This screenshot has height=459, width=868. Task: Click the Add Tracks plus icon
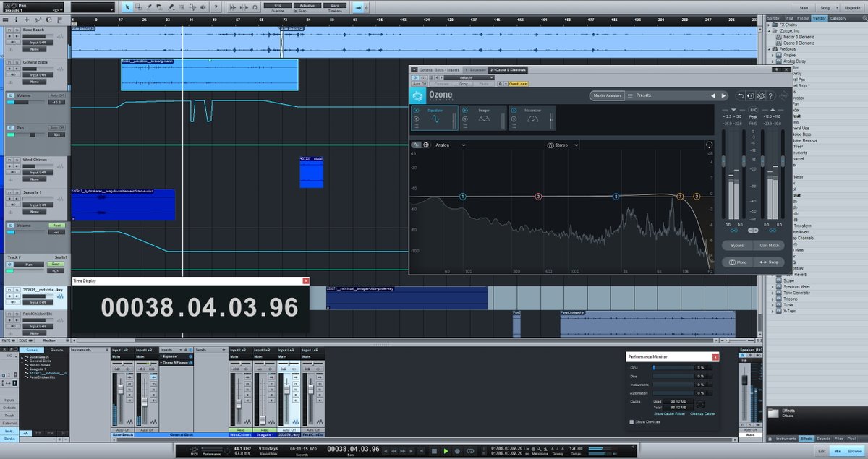click(27, 20)
